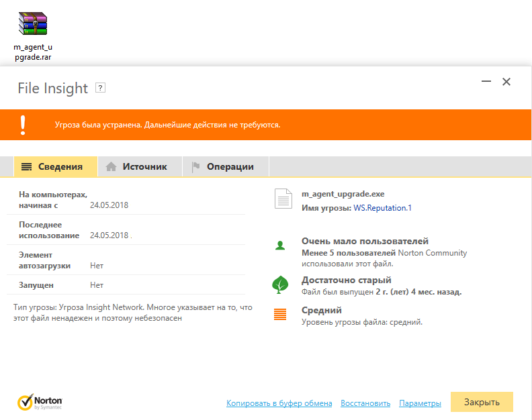Switch to the Источник tab
Viewport: 532px width, 420px height.
click(x=140, y=167)
